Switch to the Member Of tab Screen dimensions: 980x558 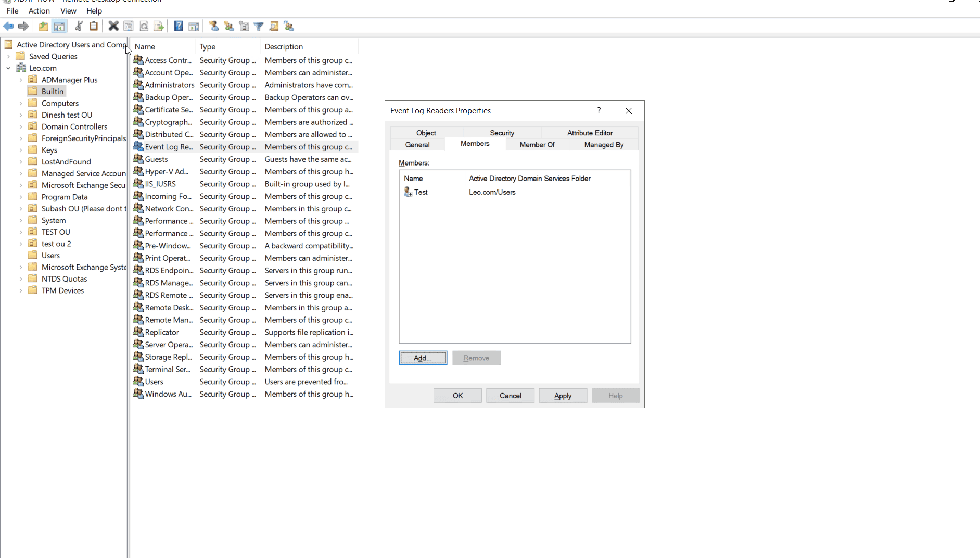(x=537, y=145)
